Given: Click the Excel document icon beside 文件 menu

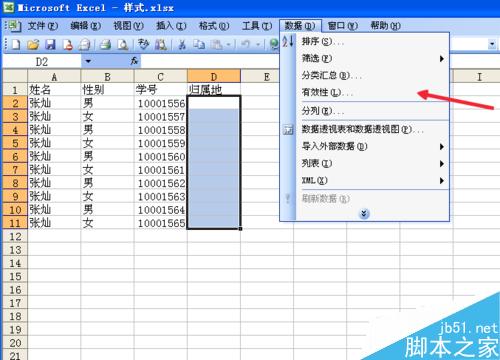Looking at the screenshot, I should pos(13,26).
